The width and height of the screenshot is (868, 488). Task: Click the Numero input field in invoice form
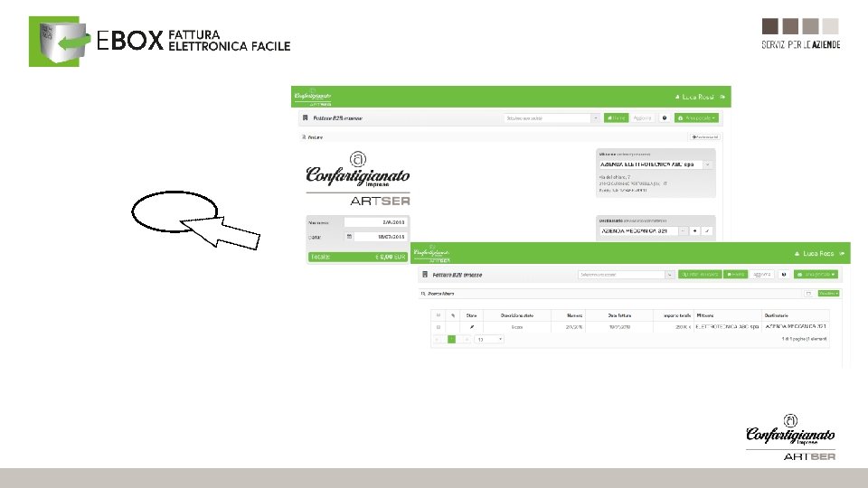point(375,222)
